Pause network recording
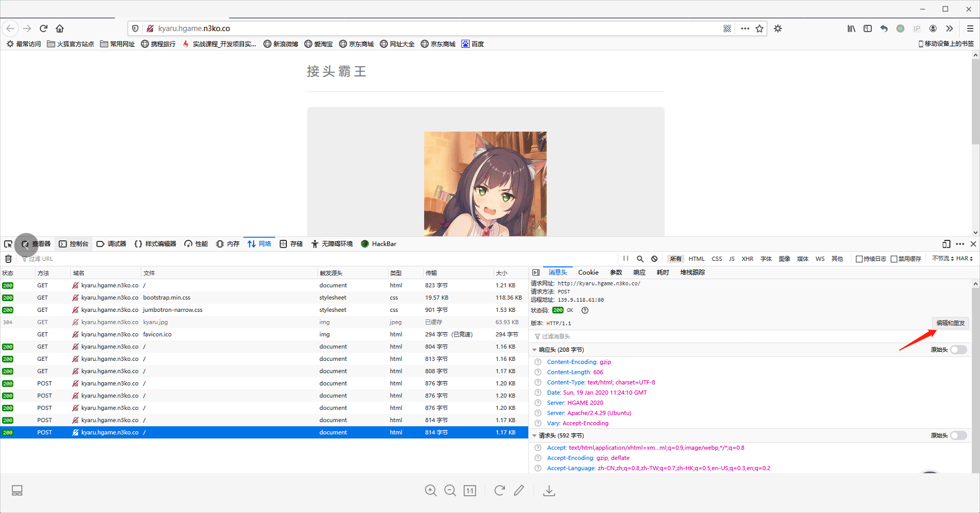The image size is (980, 513). coord(626,259)
